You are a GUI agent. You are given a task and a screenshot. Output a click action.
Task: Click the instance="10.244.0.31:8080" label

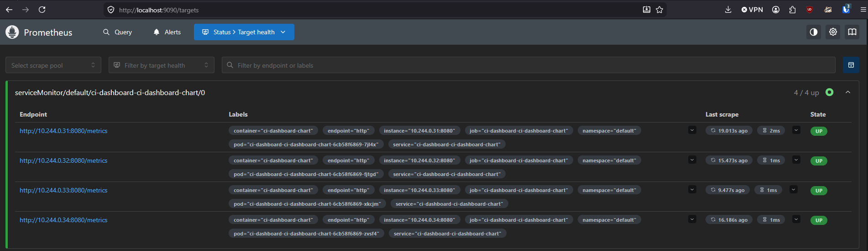(x=419, y=131)
